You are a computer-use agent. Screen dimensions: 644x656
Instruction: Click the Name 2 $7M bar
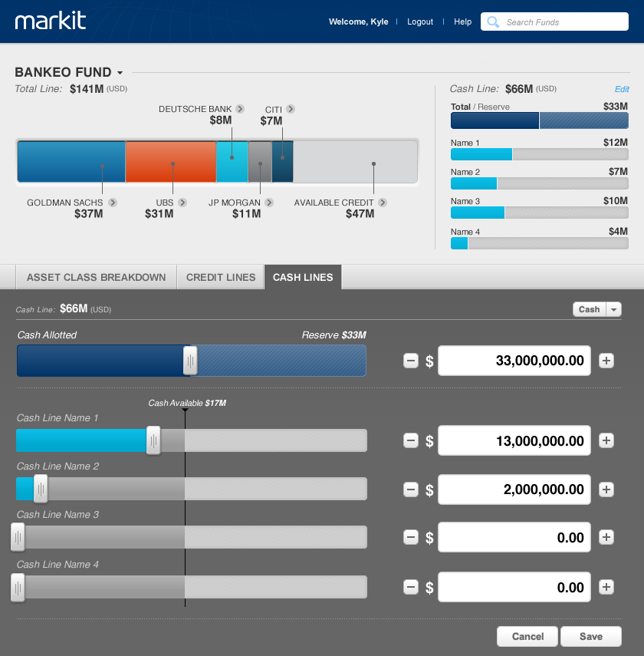click(540, 183)
